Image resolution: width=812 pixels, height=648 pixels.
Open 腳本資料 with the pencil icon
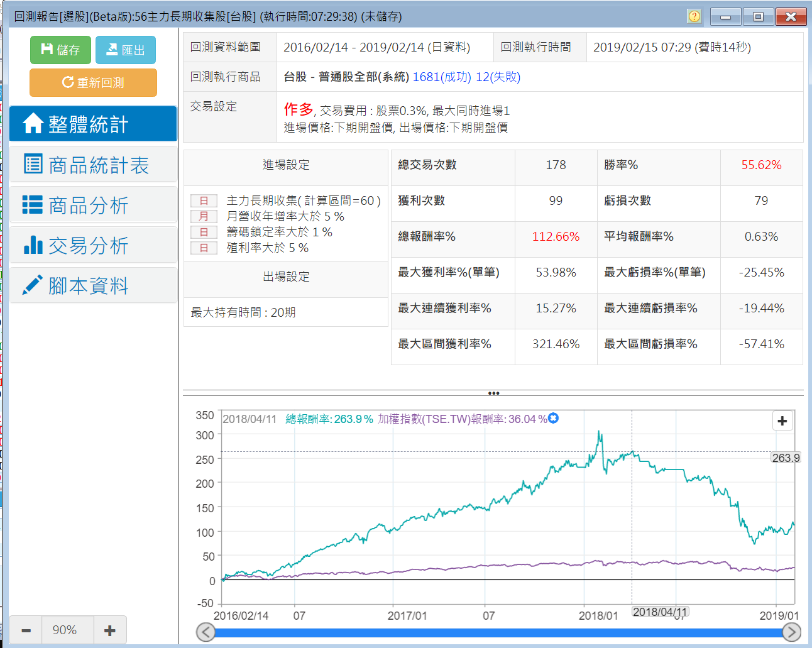click(93, 285)
